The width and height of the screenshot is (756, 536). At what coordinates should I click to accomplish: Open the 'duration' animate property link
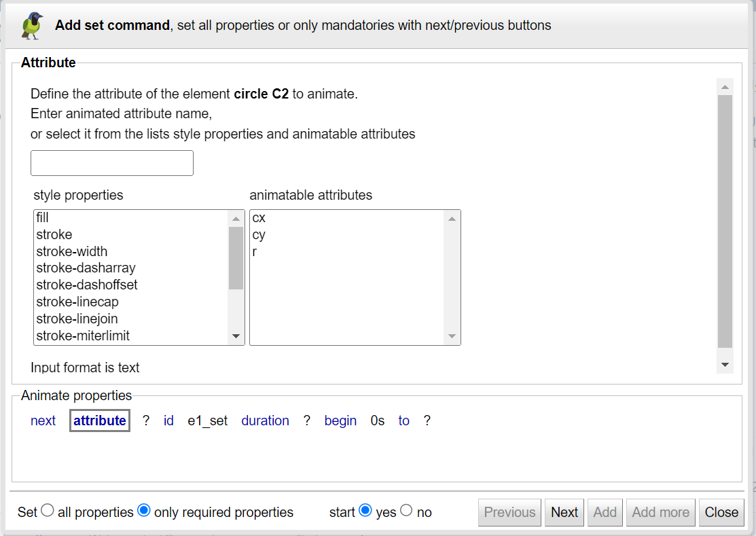265,421
